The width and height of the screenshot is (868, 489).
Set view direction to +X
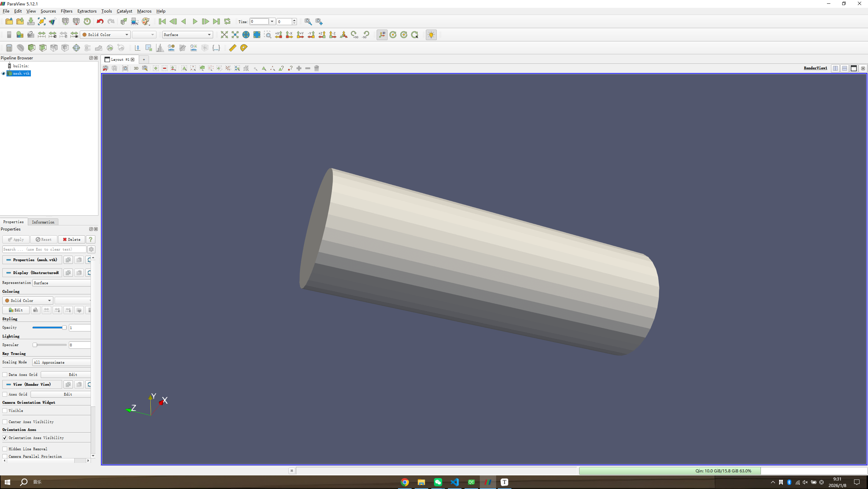[279, 35]
